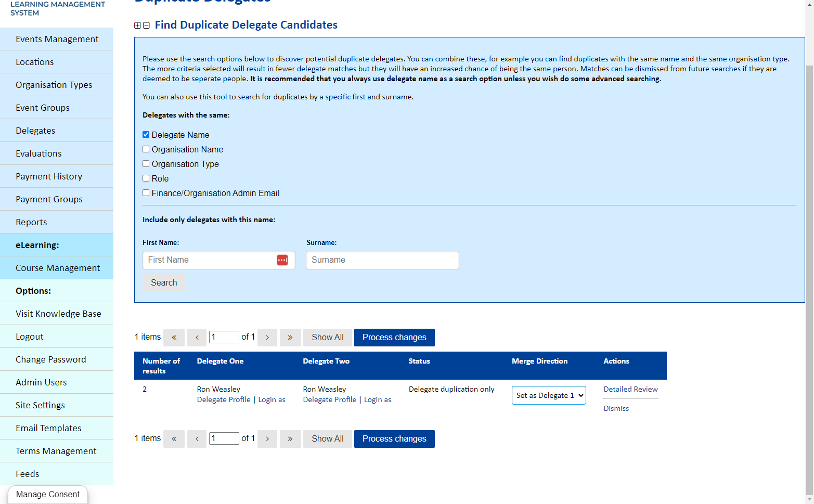The width and height of the screenshot is (814, 504).
Task: Go to next page in bottom pagination
Action: [267, 439]
